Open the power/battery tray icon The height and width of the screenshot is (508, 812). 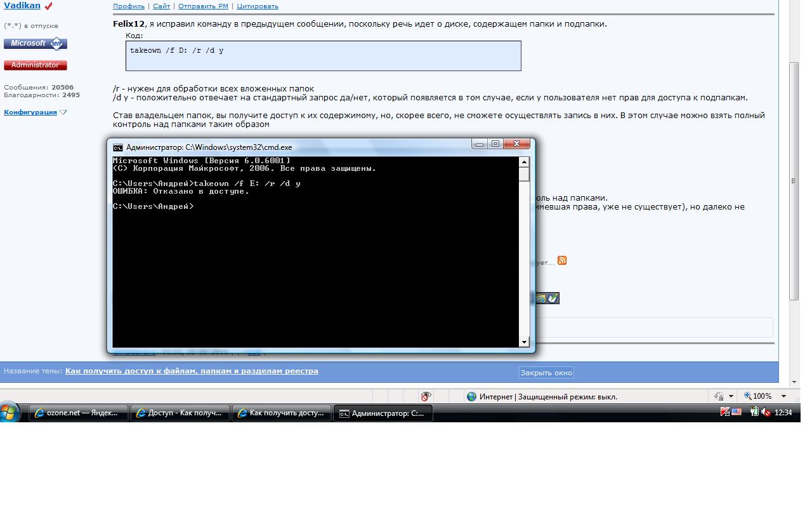(x=754, y=412)
